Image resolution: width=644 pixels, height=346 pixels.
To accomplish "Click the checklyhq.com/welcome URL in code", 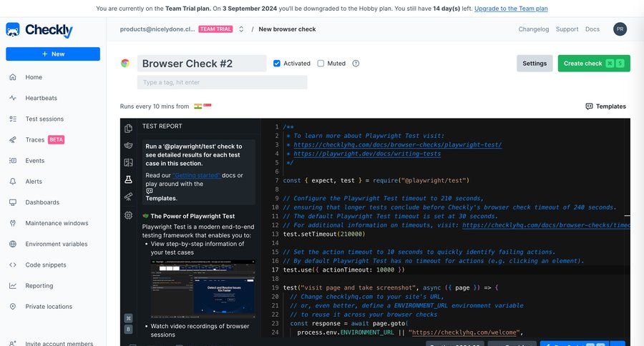I will [464, 332].
